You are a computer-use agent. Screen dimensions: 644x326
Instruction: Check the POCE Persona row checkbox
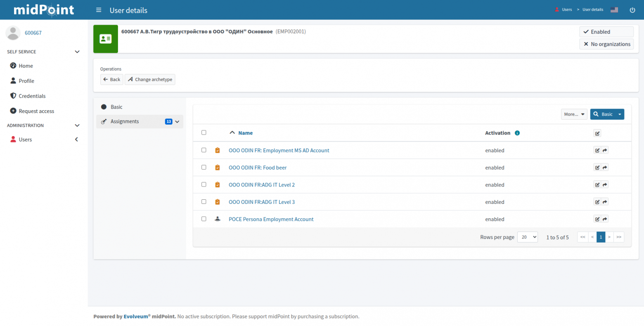(x=204, y=219)
